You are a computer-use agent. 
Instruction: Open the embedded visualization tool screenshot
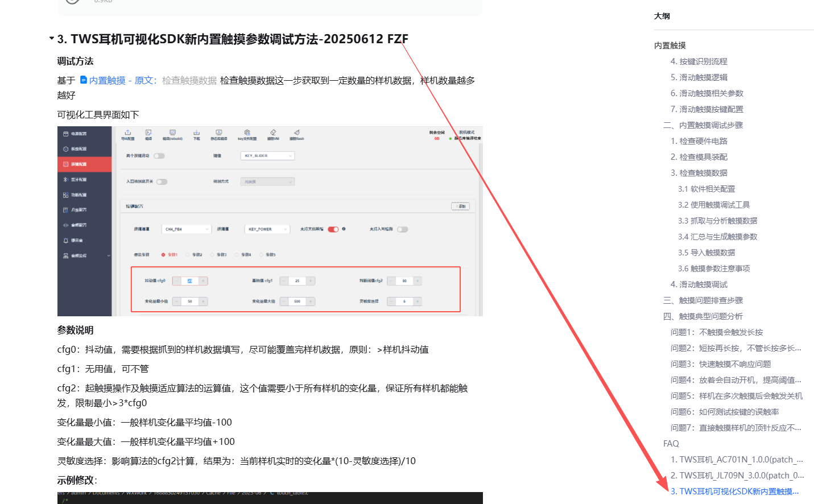tap(270, 221)
